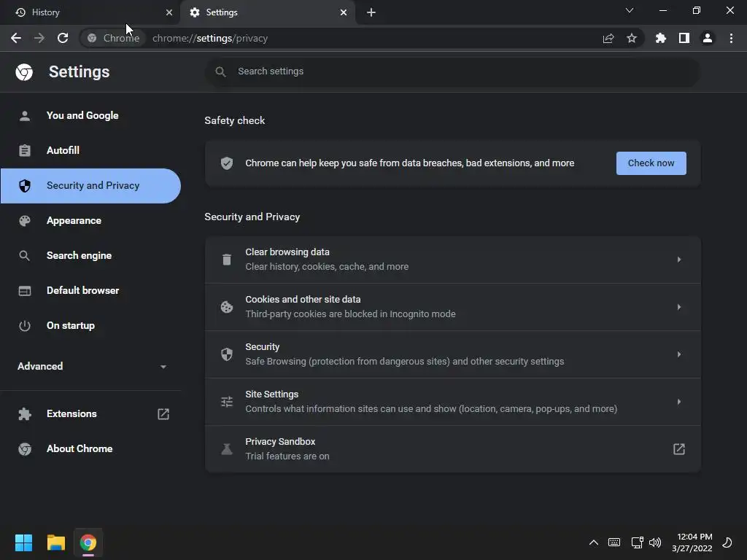
Task: Open Cookies and other site data
Action: click(x=452, y=307)
